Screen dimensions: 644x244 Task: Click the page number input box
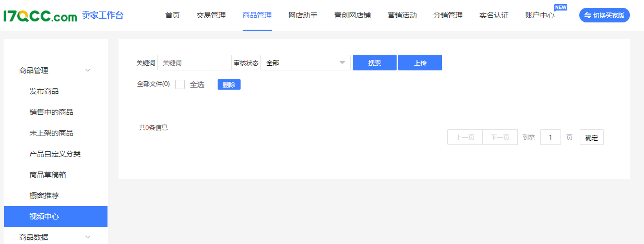(x=550, y=138)
